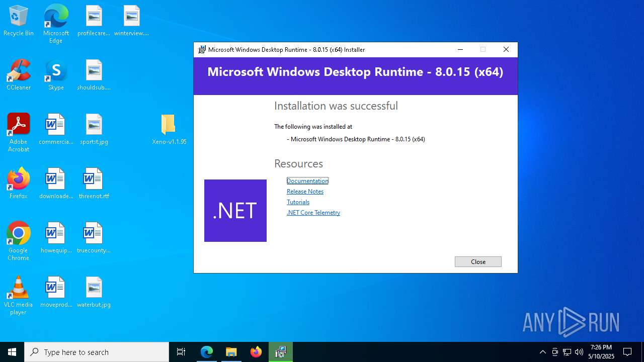Select the moveprod Word document icon
This screenshot has height=362, width=644.
coord(56,293)
